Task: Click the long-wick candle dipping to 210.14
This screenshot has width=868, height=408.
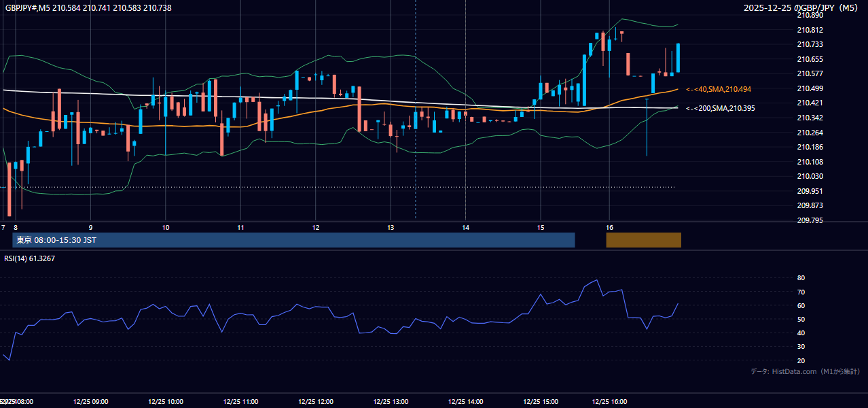Action: click(647, 126)
